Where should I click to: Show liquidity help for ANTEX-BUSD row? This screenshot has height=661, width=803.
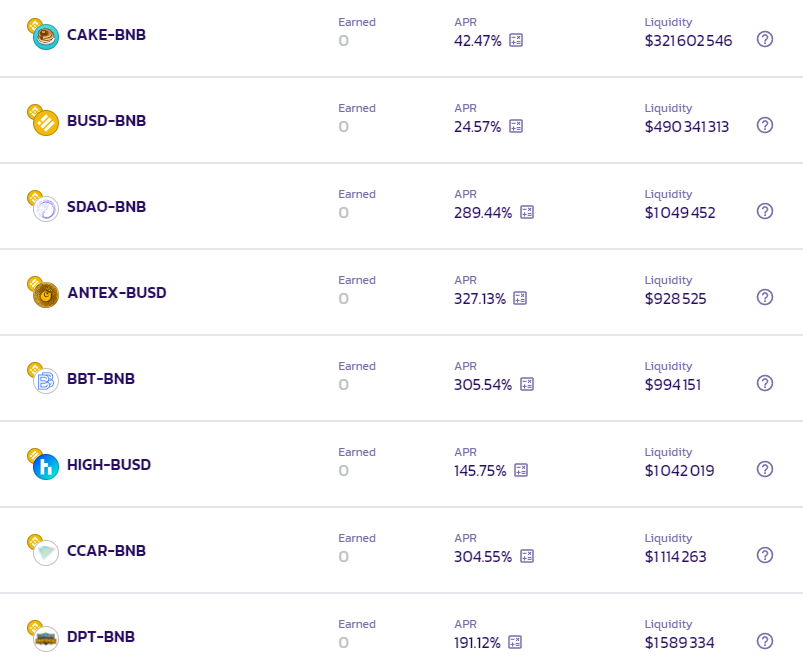(765, 297)
